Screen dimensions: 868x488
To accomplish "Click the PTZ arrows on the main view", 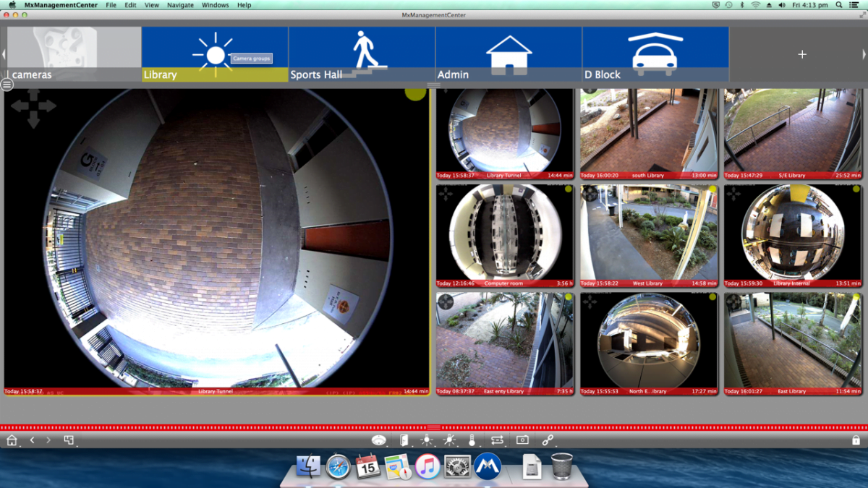I will tap(33, 107).
